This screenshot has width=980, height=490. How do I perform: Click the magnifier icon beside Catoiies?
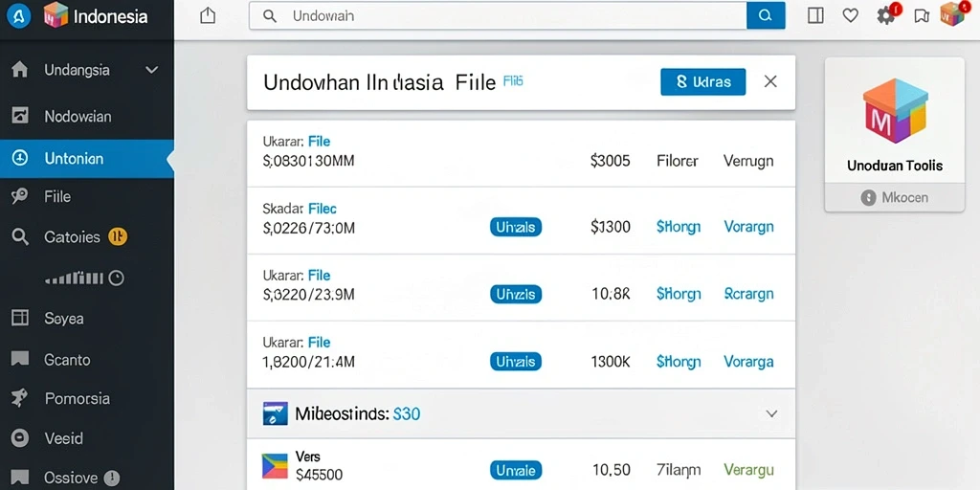coord(20,237)
